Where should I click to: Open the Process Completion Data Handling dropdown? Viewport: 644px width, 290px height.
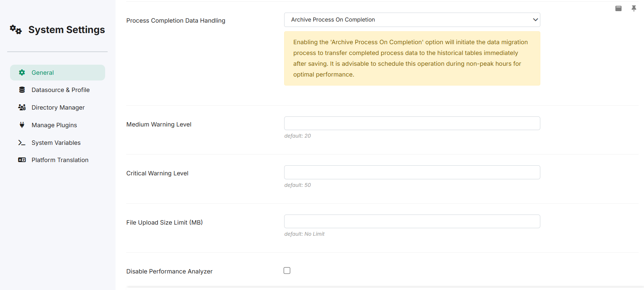tap(412, 20)
